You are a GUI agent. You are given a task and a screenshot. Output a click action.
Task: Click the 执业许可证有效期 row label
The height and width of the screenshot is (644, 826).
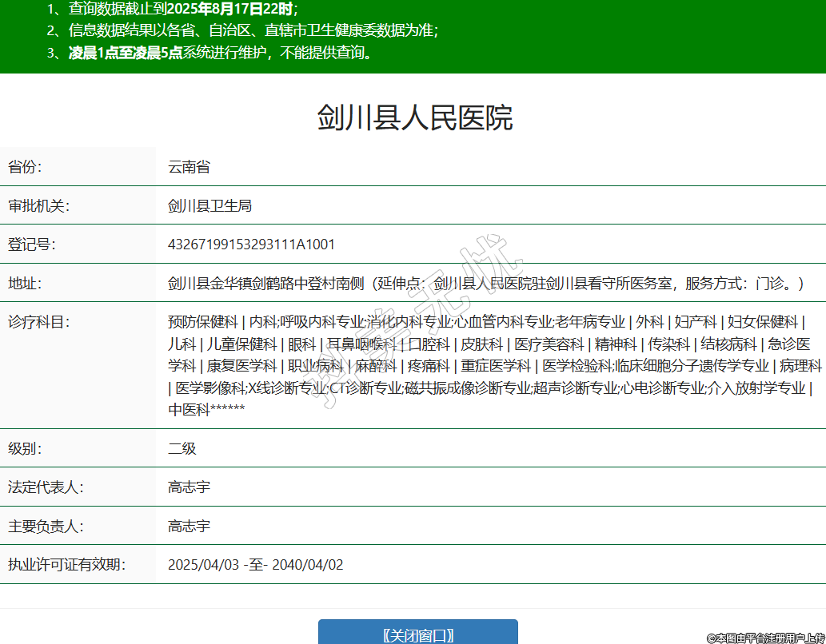point(66,565)
